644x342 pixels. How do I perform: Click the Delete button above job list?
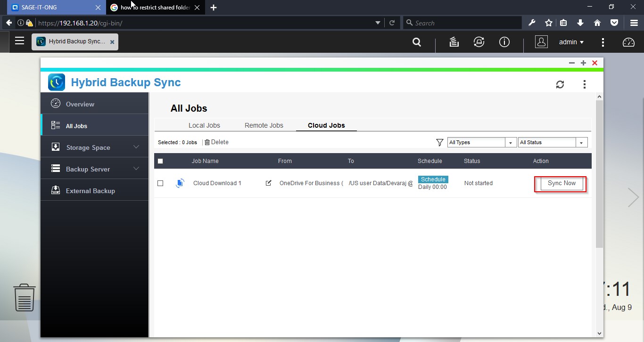(x=216, y=142)
